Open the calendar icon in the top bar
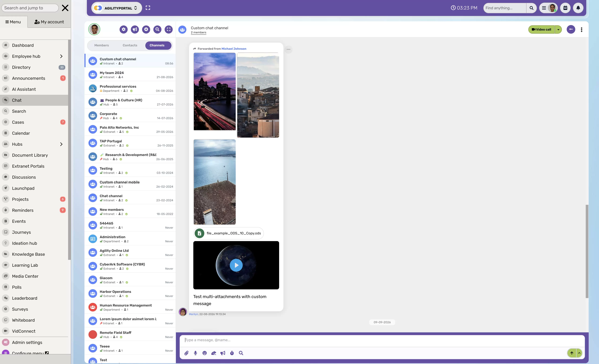The image size is (599, 364). point(565,8)
